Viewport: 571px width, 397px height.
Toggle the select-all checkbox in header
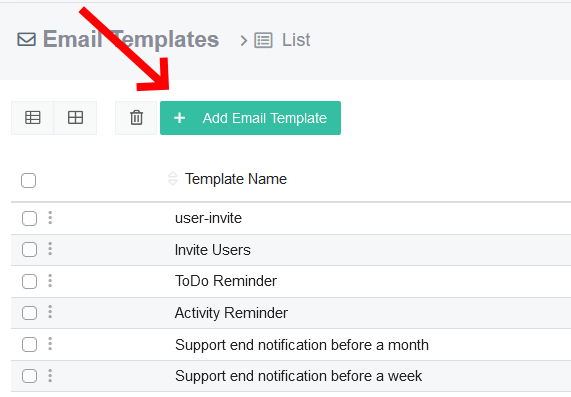pos(28,180)
